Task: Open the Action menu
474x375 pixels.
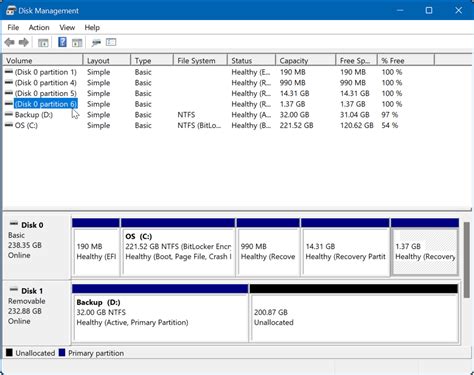Action: [x=39, y=28]
